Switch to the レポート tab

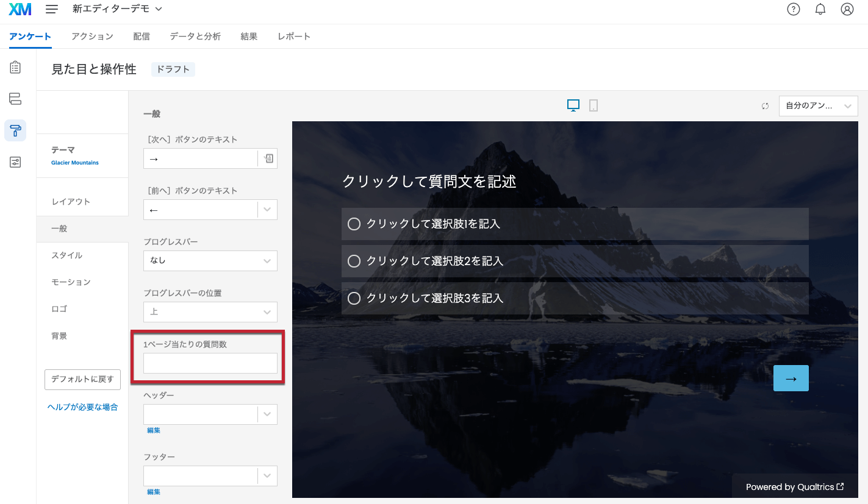294,37
